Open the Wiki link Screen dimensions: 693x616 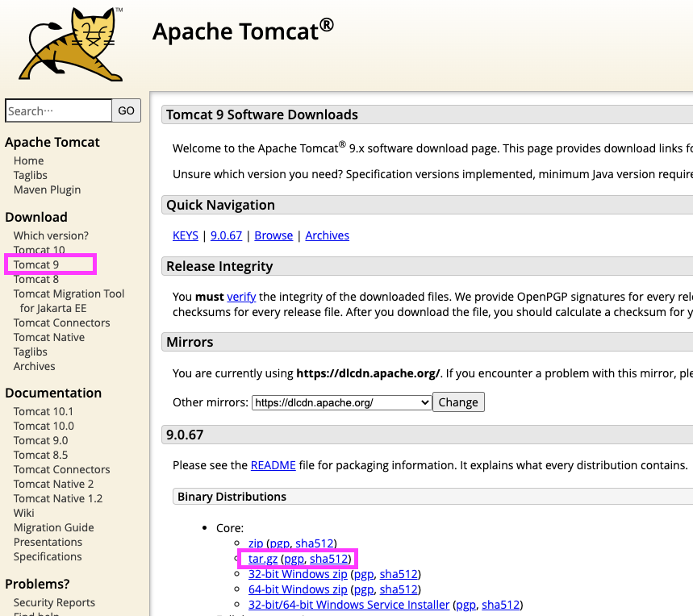tap(24, 513)
